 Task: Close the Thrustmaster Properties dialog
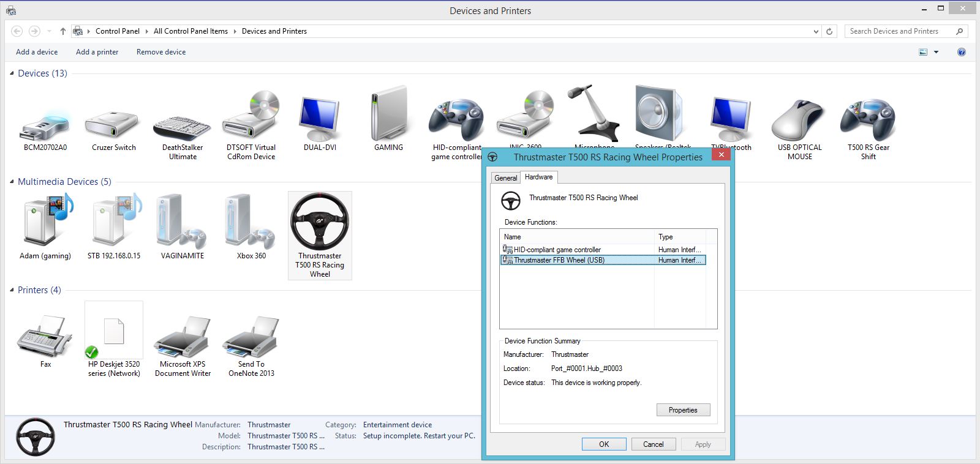(721, 155)
